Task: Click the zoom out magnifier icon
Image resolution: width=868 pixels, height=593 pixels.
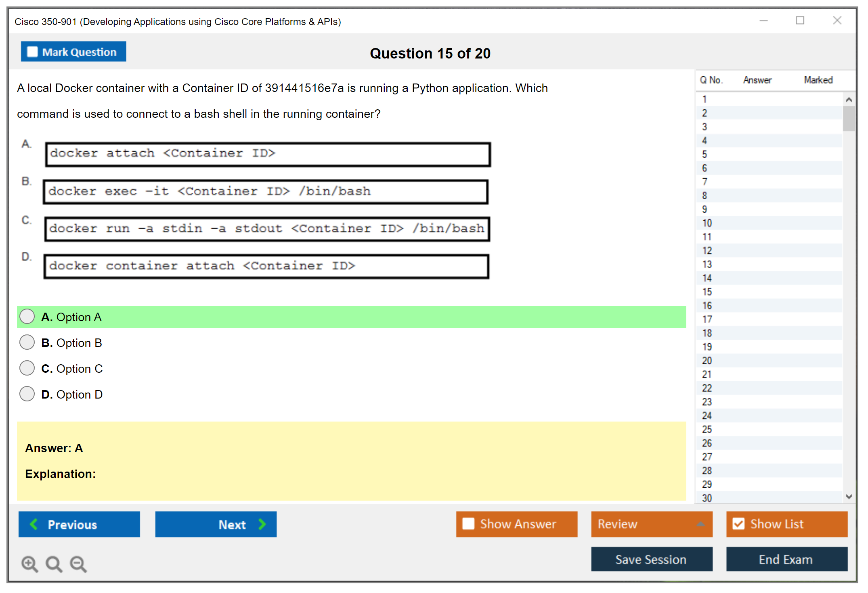Action: coord(78,564)
